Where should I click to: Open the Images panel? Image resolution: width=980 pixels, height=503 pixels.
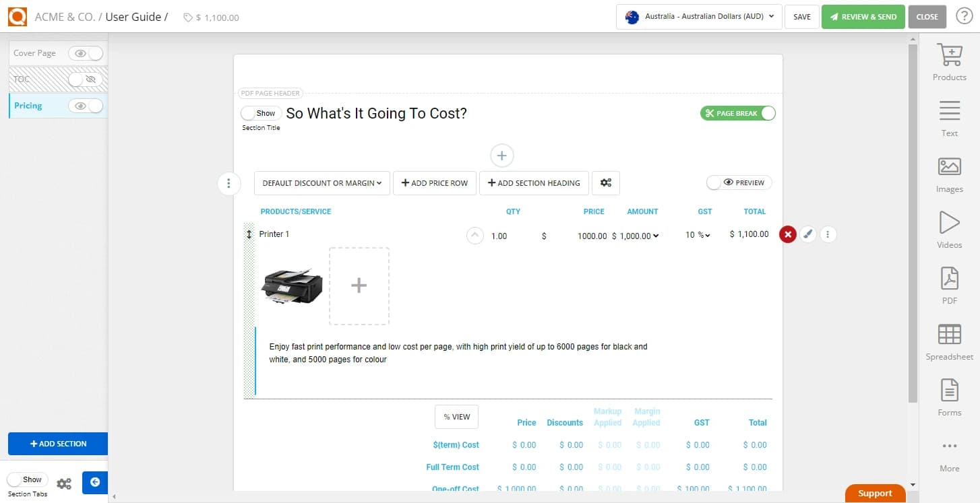(x=949, y=174)
